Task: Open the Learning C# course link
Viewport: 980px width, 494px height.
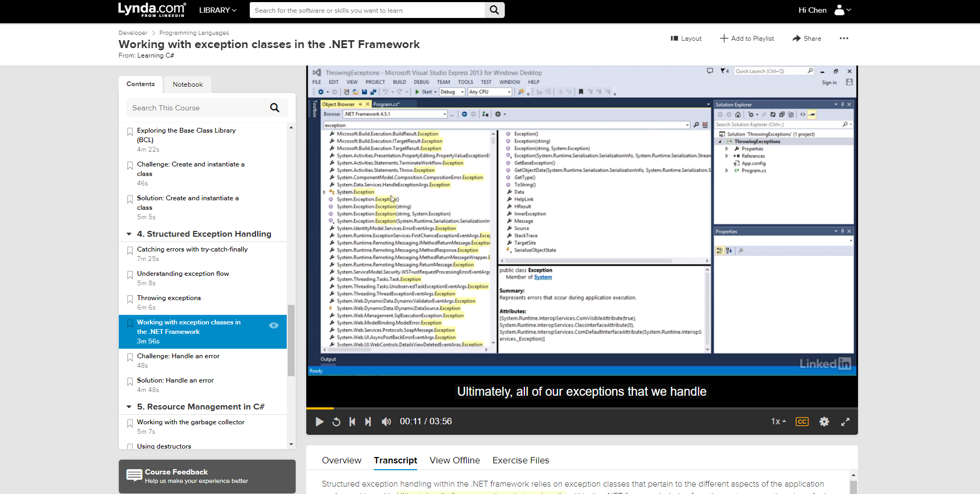Action: [155, 55]
